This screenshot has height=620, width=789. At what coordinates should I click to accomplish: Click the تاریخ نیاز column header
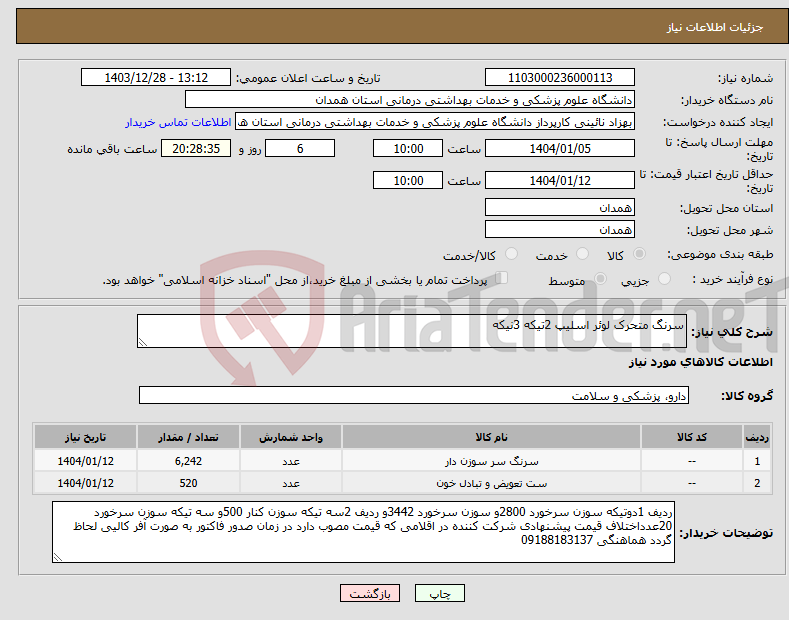click(x=86, y=437)
